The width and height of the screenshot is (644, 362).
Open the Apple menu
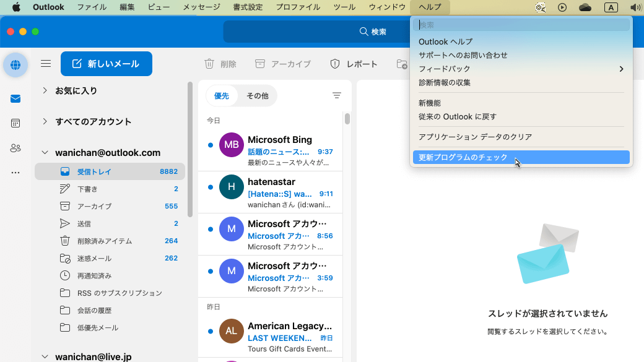16,7
